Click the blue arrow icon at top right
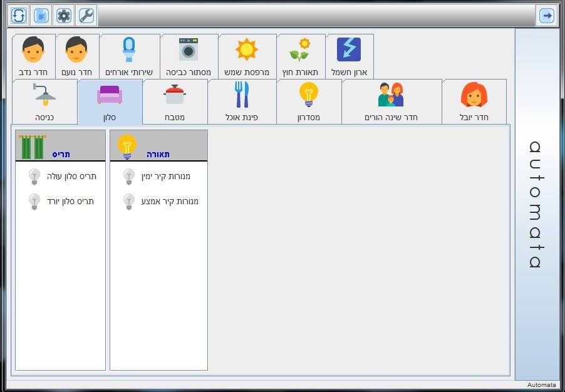565x392 pixels. tap(546, 16)
